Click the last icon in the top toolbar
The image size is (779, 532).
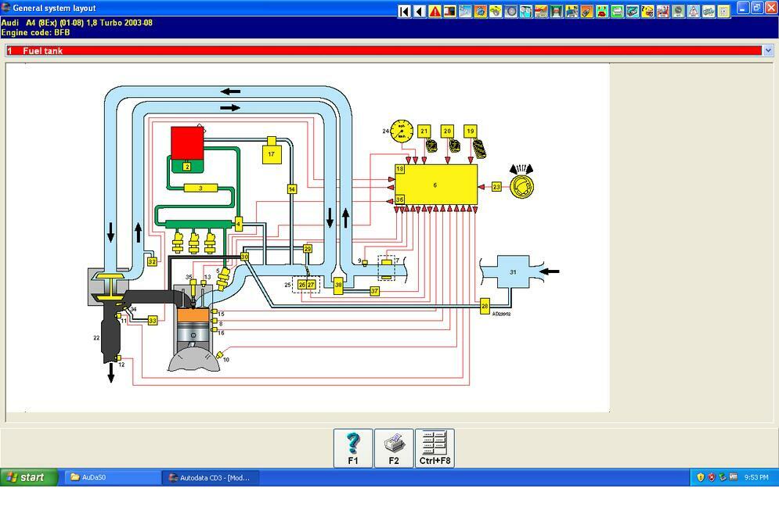pyautogui.click(x=723, y=12)
